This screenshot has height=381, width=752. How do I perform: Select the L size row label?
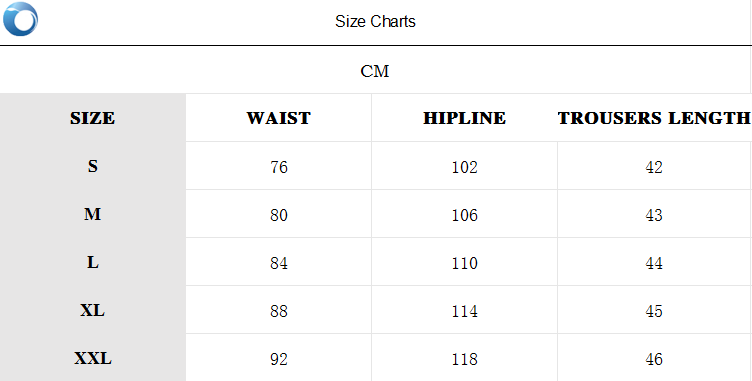(93, 262)
